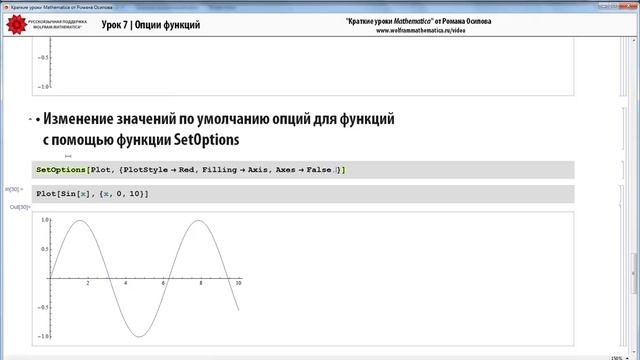Click inside the Plot[Sin[x], {x, 0, 10}] cell
This screenshot has width=640, height=360.
click(303, 194)
